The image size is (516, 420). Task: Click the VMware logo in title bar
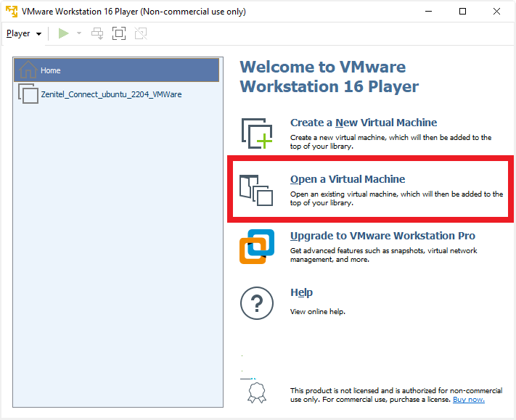(11, 11)
